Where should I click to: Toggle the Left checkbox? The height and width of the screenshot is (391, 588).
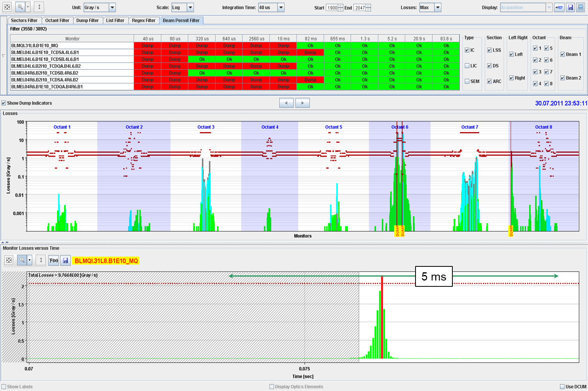512,54
